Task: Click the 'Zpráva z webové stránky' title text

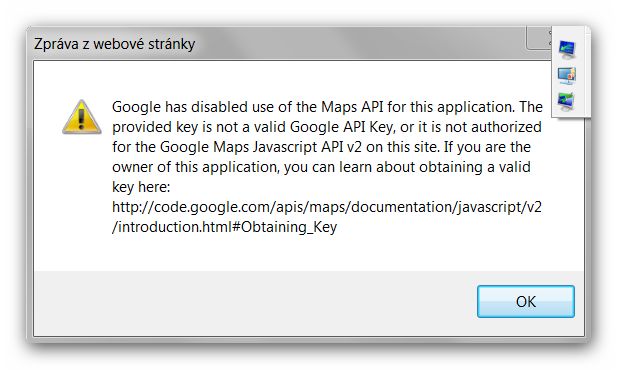Action: (115, 44)
